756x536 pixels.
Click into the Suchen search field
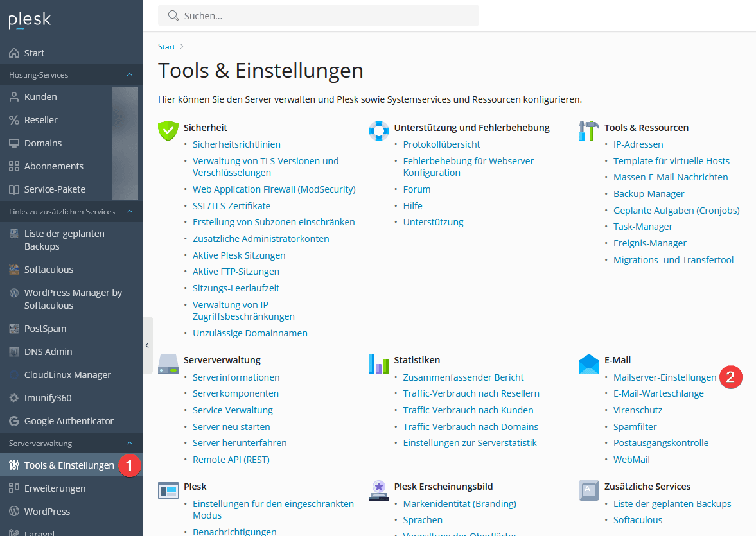tap(321, 15)
